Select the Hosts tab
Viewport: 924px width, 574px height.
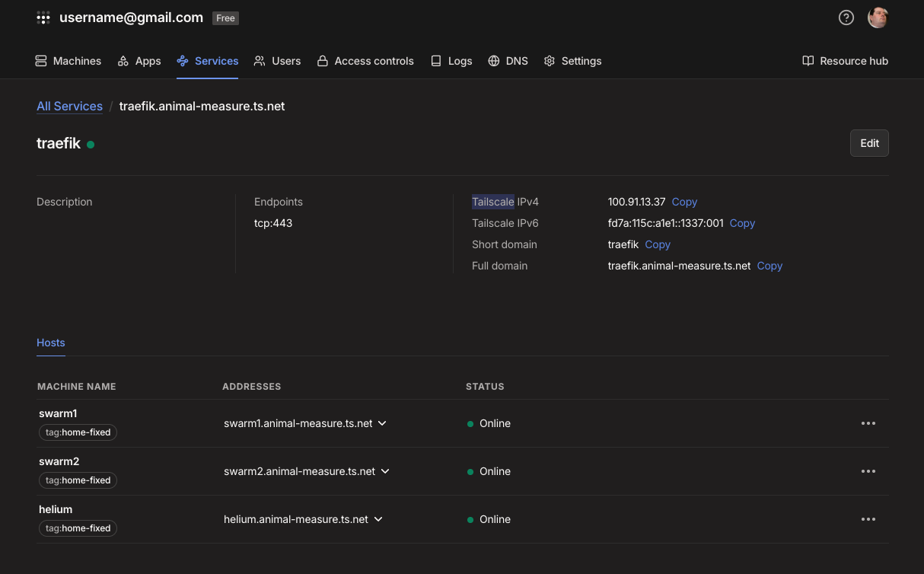51,343
